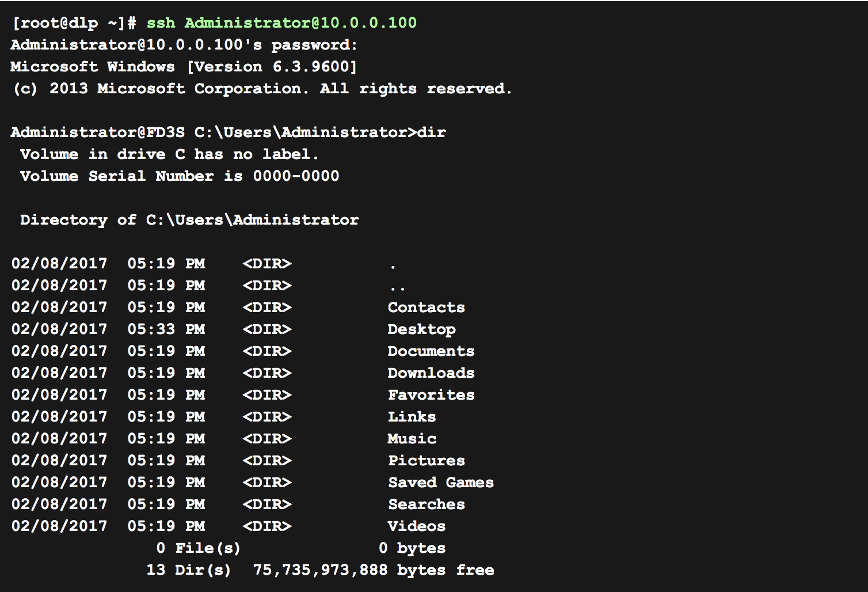
Task: Click the 05:33 PM timestamp
Action: click(x=166, y=329)
